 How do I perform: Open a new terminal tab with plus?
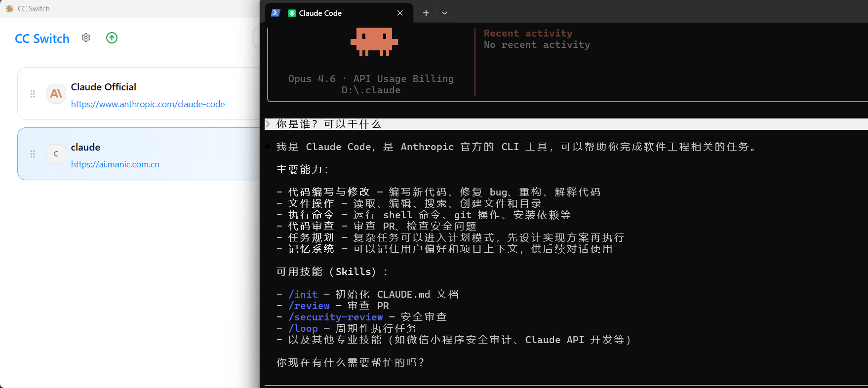coord(426,13)
